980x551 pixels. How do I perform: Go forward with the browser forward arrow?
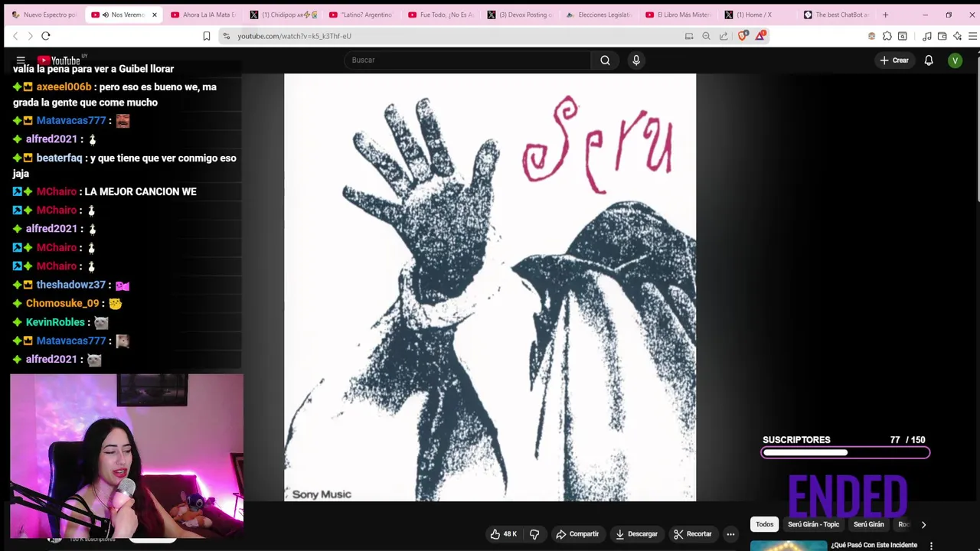[30, 36]
